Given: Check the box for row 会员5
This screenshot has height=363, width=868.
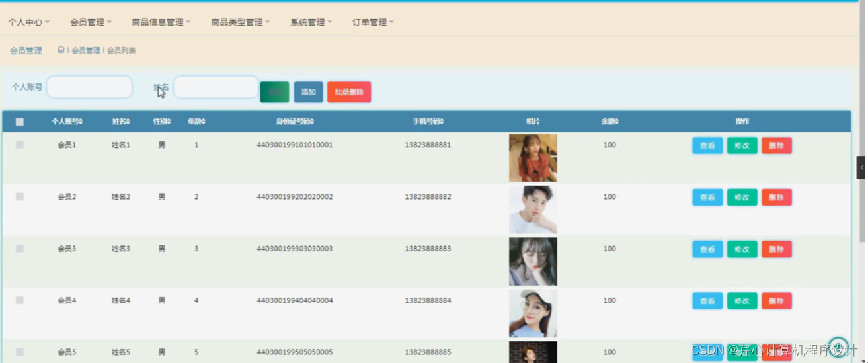Looking at the screenshot, I should [20, 352].
